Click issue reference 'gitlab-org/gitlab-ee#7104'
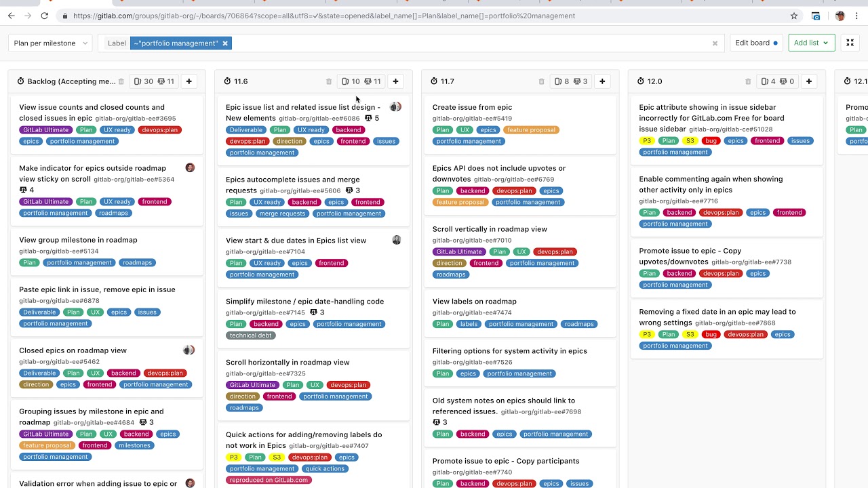Viewport: 868px width, 488px height. [265, 252]
